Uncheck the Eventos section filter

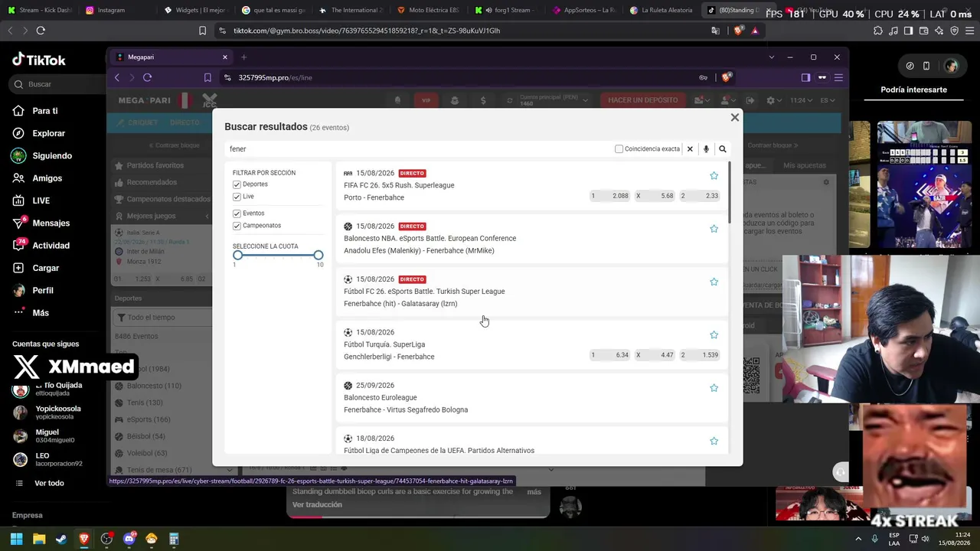[237, 214]
